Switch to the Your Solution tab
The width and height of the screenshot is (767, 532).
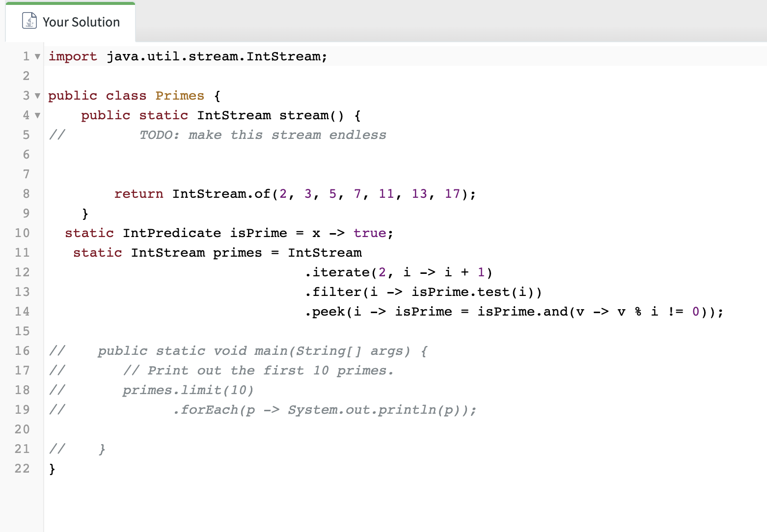(x=81, y=22)
